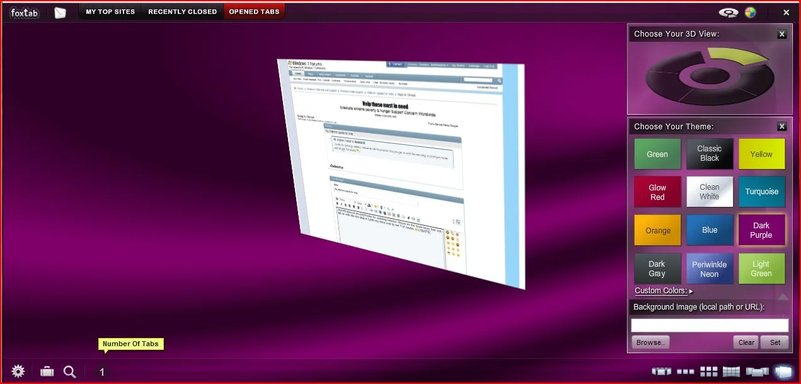Click the Set button
Viewport: 801px width, 384px height.
(775, 343)
